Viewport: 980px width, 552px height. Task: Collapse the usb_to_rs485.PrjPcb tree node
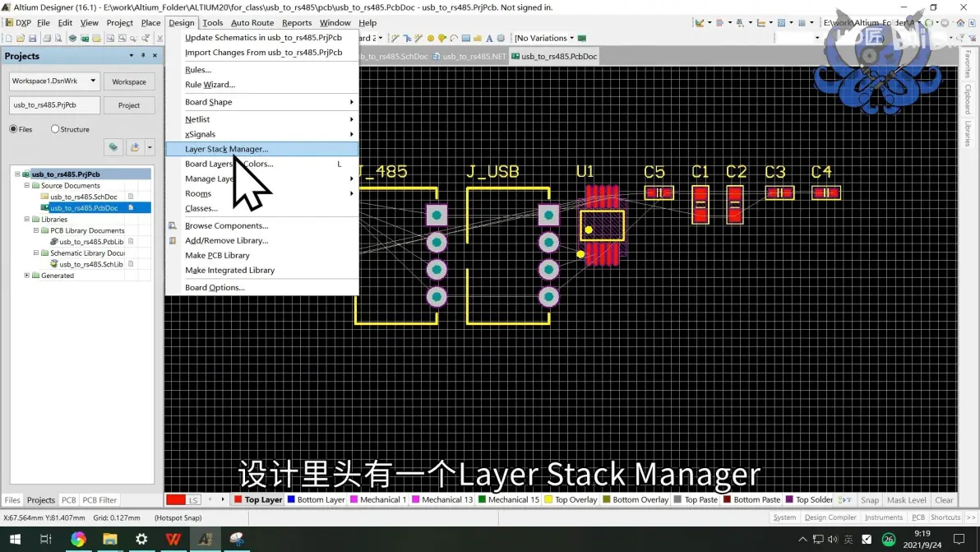click(17, 174)
